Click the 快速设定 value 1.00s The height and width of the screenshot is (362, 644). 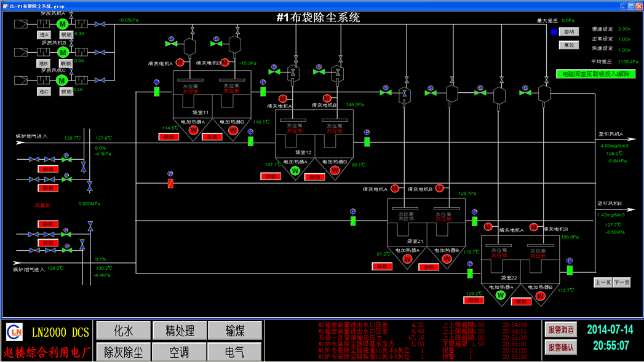coord(624,50)
